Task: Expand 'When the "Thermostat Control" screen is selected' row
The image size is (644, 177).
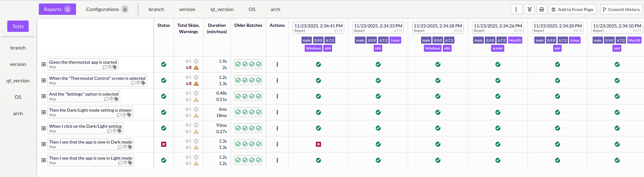Action: [x=44, y=80]
